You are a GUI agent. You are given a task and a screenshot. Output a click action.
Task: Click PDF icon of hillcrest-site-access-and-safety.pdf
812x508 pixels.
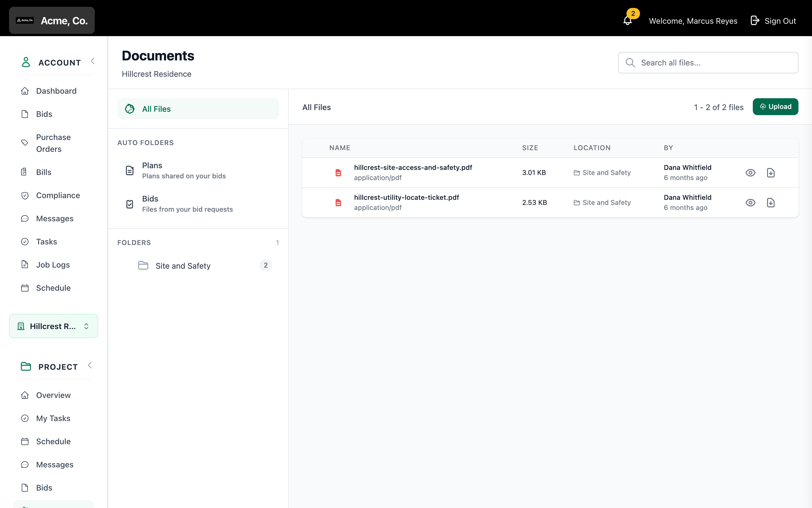[338, 173]
